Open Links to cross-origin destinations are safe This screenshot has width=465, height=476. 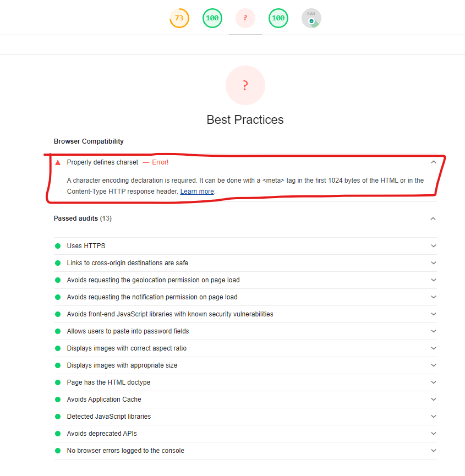click(x=245, y=263)
